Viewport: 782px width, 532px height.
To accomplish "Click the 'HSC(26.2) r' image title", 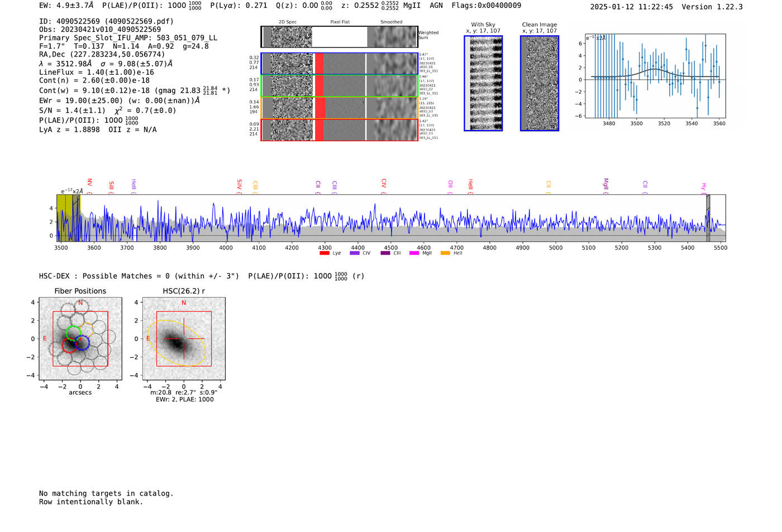I will pos(184,291).
